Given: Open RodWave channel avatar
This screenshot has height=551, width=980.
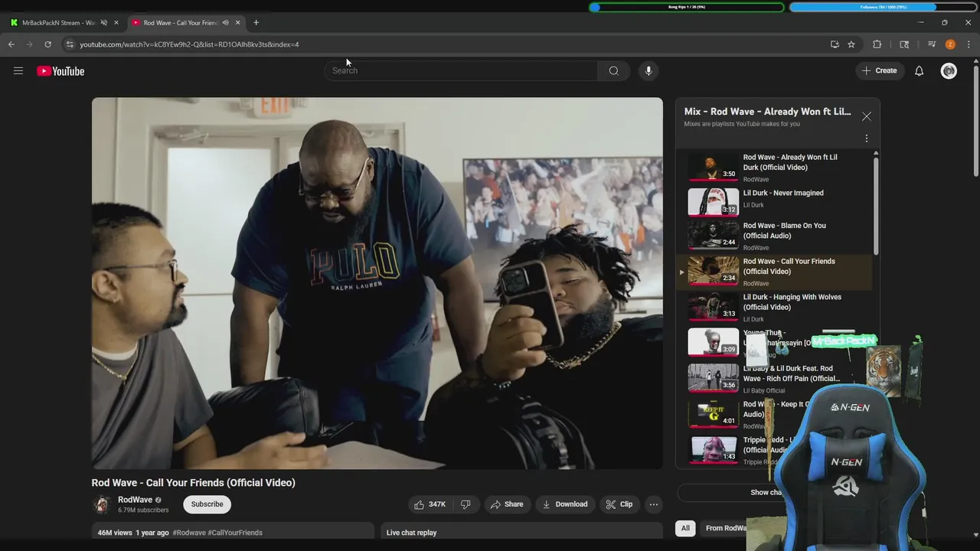Looking at the screenshot, I should click(x=101, y=504).
